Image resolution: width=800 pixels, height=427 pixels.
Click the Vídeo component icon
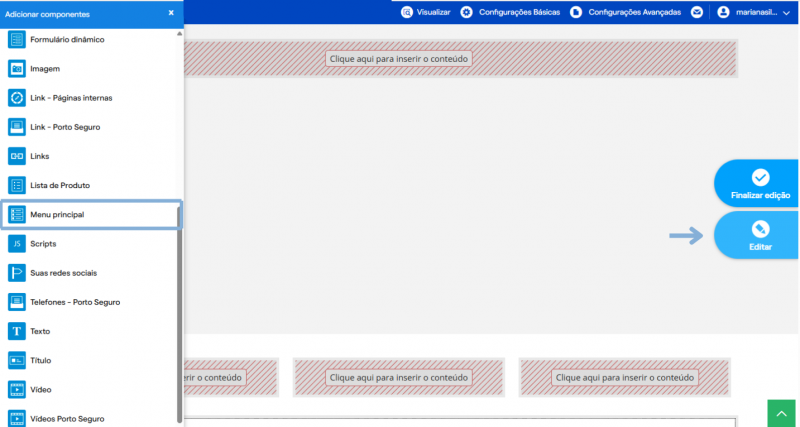point(17,390)
